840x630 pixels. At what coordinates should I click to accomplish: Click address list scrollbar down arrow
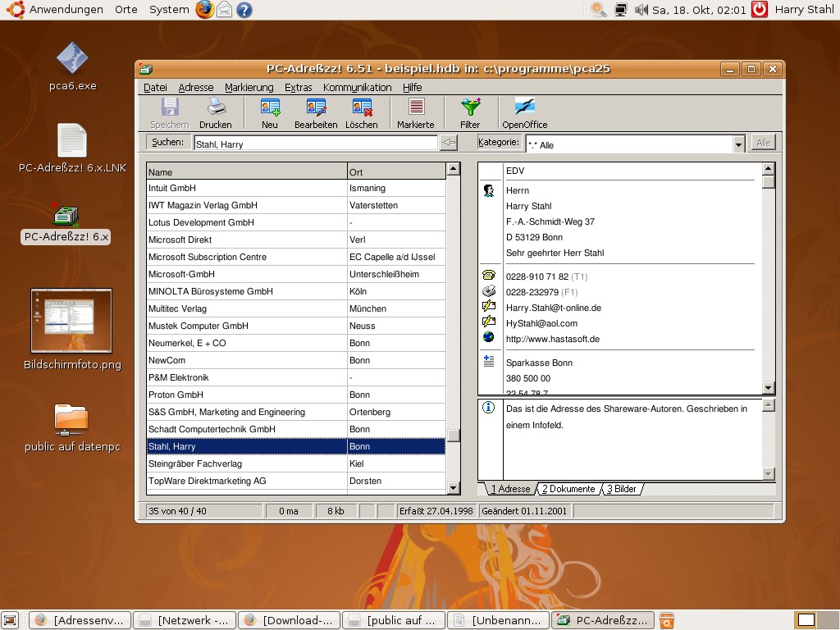(x=453, y=487)
